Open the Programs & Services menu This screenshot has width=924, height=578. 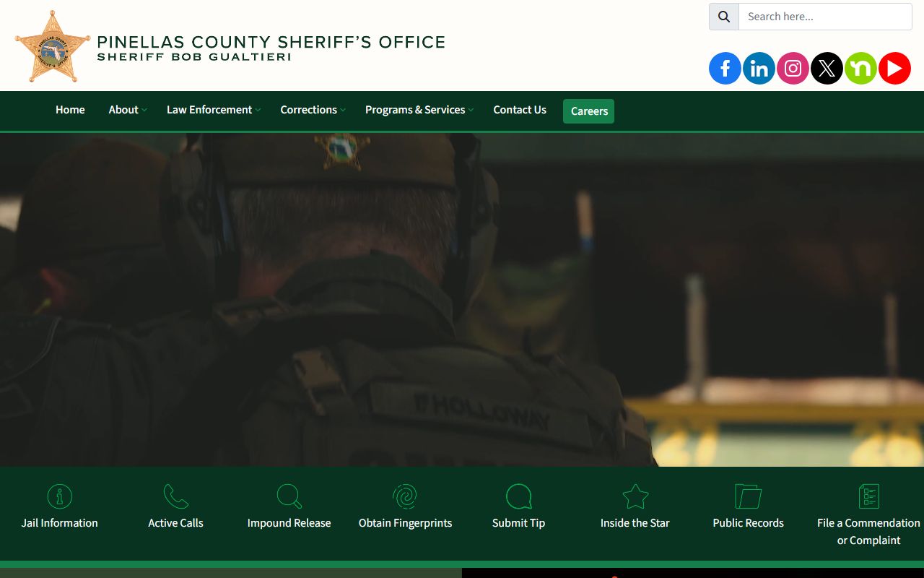tap(415, 110)
